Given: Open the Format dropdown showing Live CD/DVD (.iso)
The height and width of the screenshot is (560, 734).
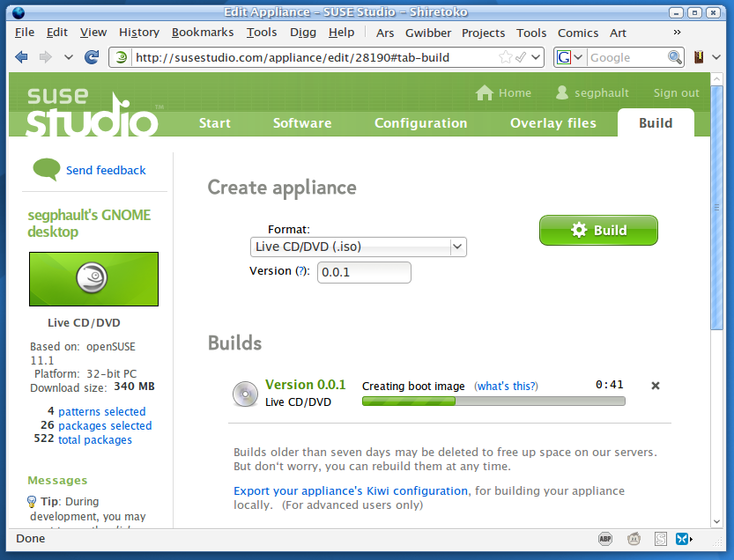Looking at the screenshot, I should [x=359, y=247].
